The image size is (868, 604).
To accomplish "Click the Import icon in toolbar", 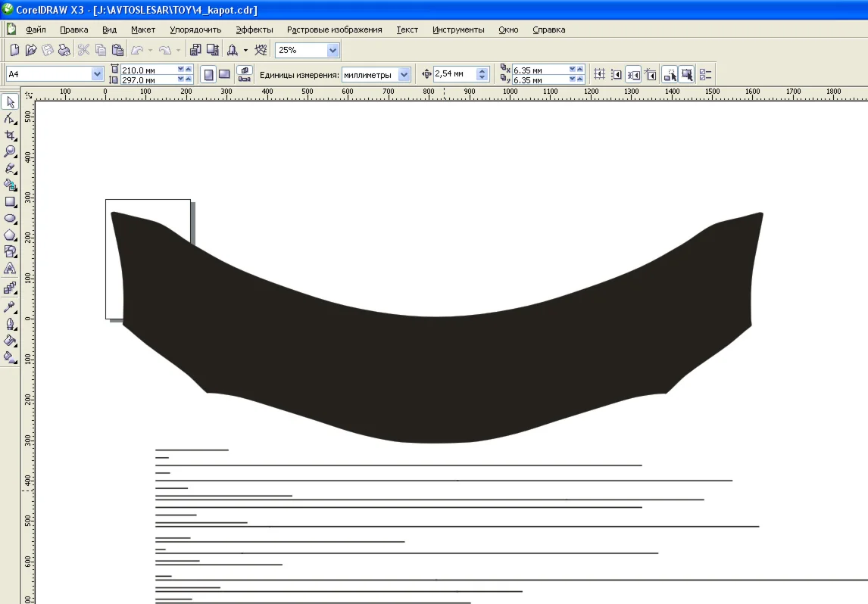I will tap(195, 51).
